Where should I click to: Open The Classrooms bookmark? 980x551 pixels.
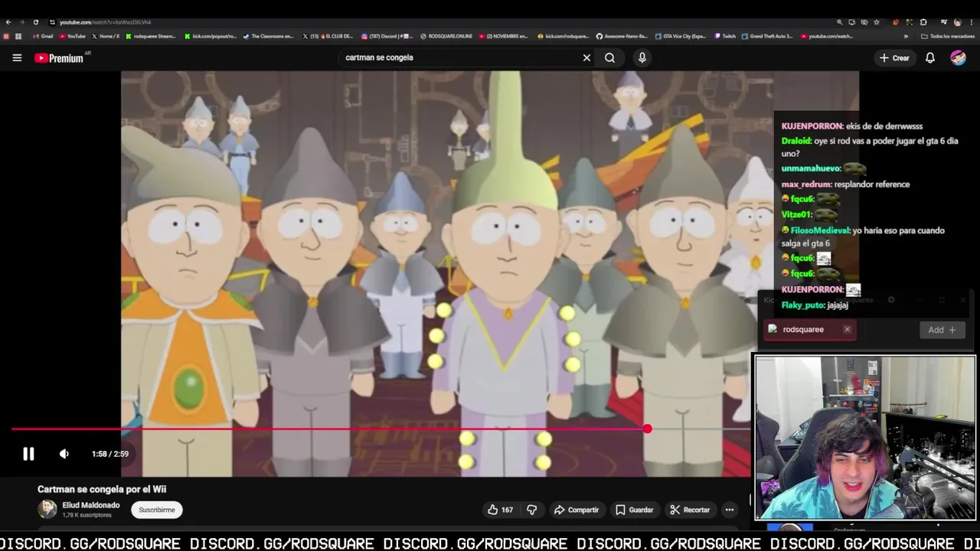click(x=267, y=36)
